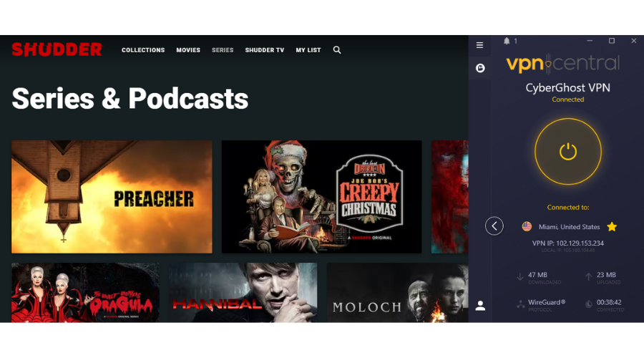Click the 23 MB uploaded value
Viewport: 644px width, 358px height.
606,274
